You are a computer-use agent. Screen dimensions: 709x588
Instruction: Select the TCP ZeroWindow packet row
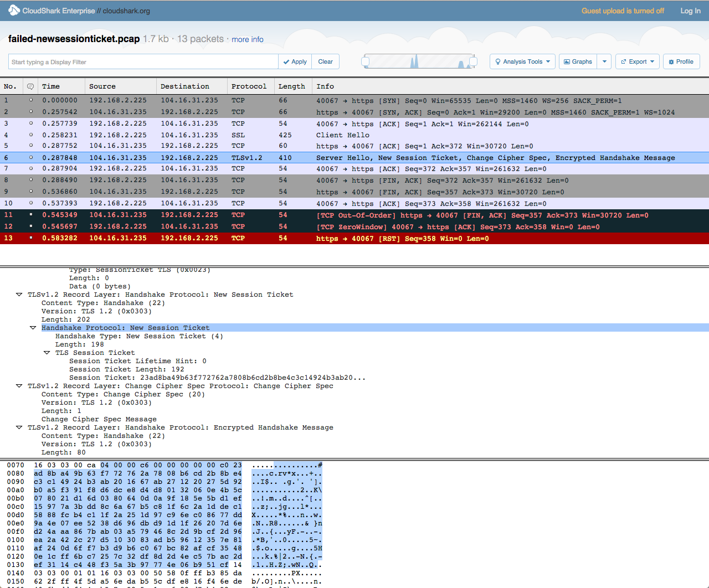[354, 226]
